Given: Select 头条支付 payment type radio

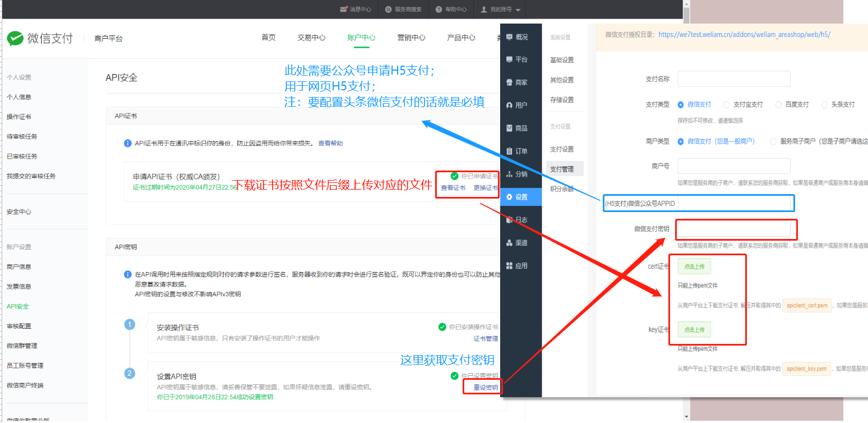Looking at the screenshot, I should (824, 104).
